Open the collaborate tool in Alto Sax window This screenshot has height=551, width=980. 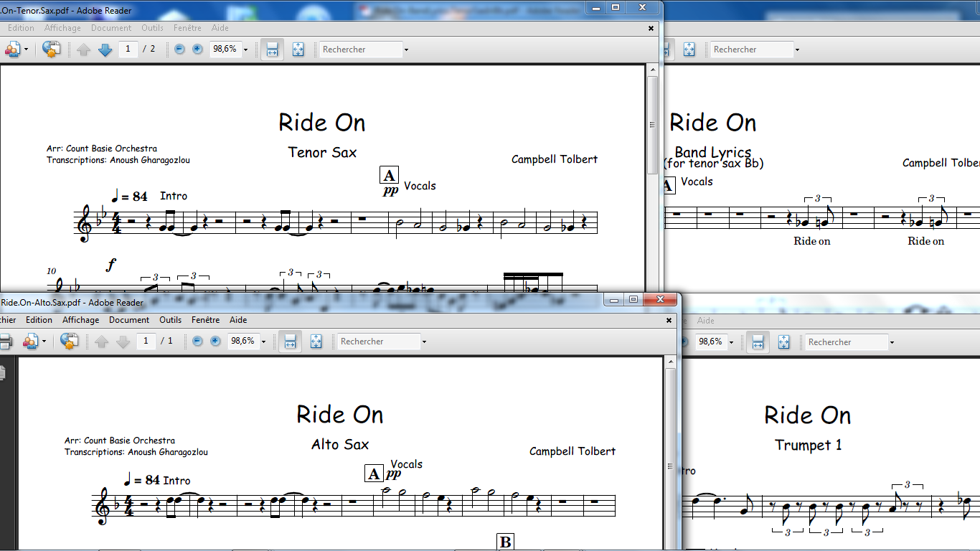click(69, 342)
